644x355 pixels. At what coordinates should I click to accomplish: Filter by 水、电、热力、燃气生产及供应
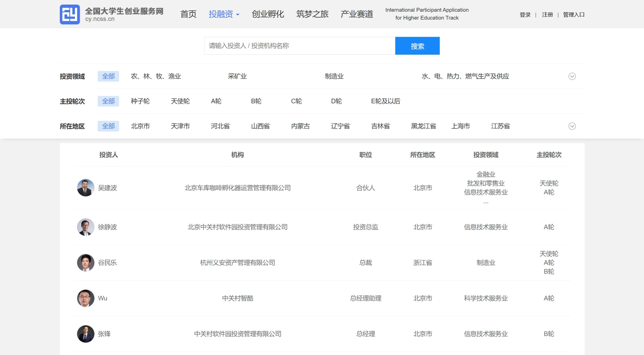click(x=465, y=76)
